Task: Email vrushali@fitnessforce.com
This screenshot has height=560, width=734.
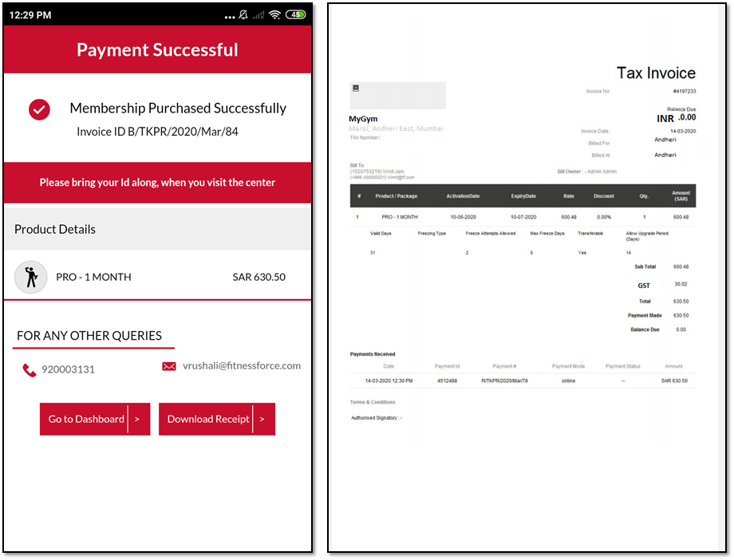Action: coord(242,365)
